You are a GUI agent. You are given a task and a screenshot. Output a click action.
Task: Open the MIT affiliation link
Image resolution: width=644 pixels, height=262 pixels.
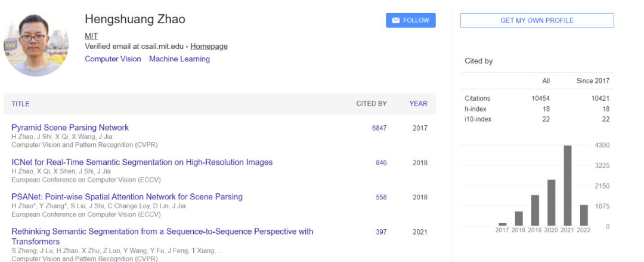[x=91, y=36]
